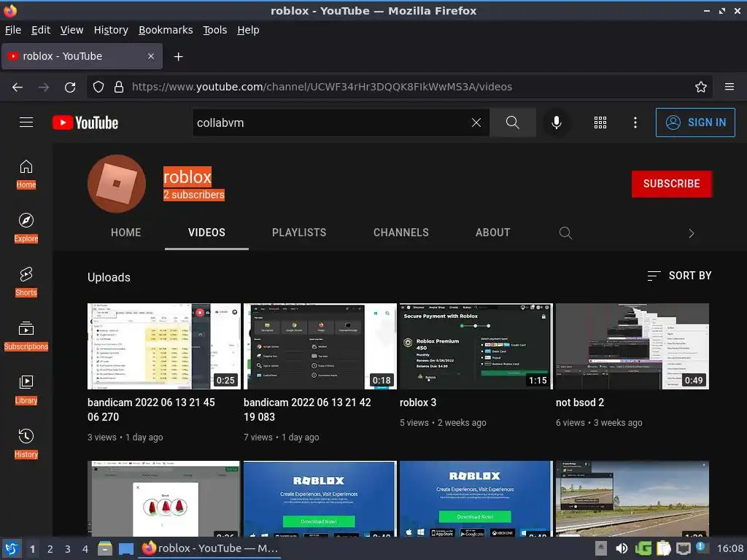The width and height of the screenshot is (747, 560).
Task: Reload the page
Action: 70,87
